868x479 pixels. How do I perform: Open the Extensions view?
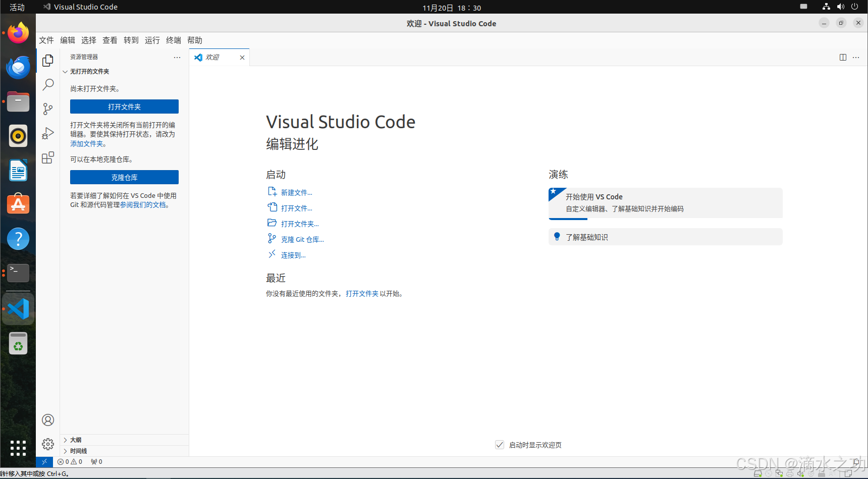[48, 157]
